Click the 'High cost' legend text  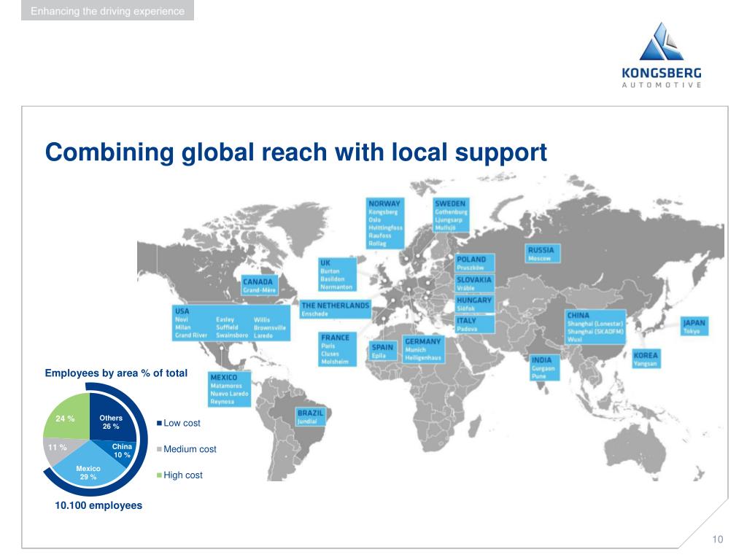[x=183, y=475]
